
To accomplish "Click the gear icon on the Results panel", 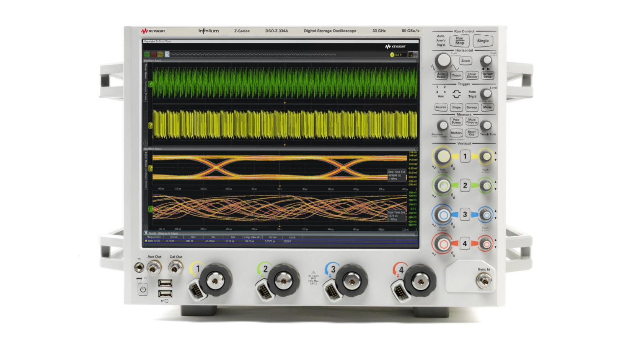I will (146, 232).
